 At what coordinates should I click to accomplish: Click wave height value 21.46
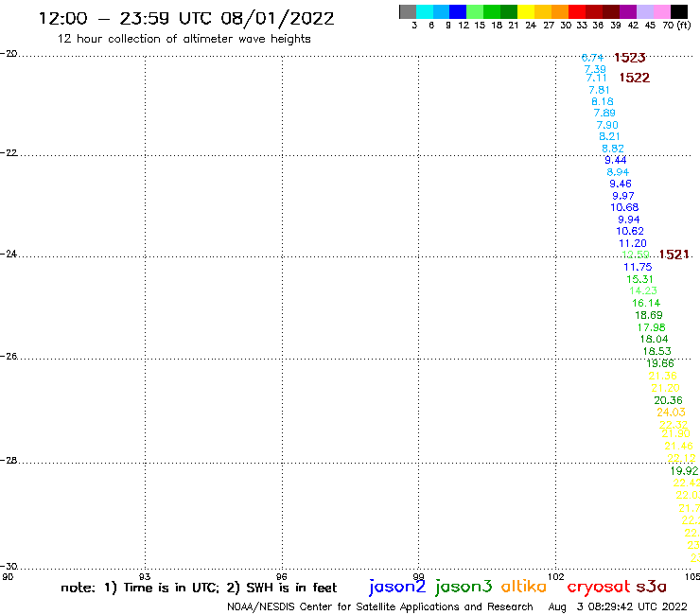(678, 446)
